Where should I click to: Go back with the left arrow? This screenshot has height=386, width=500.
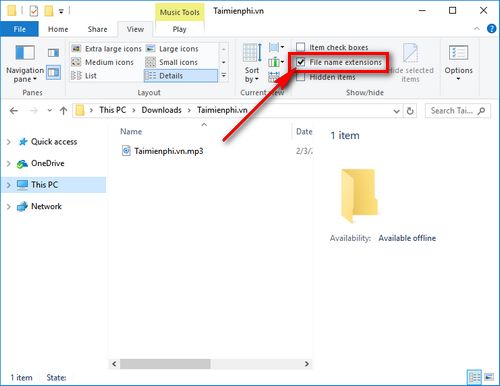14,111
